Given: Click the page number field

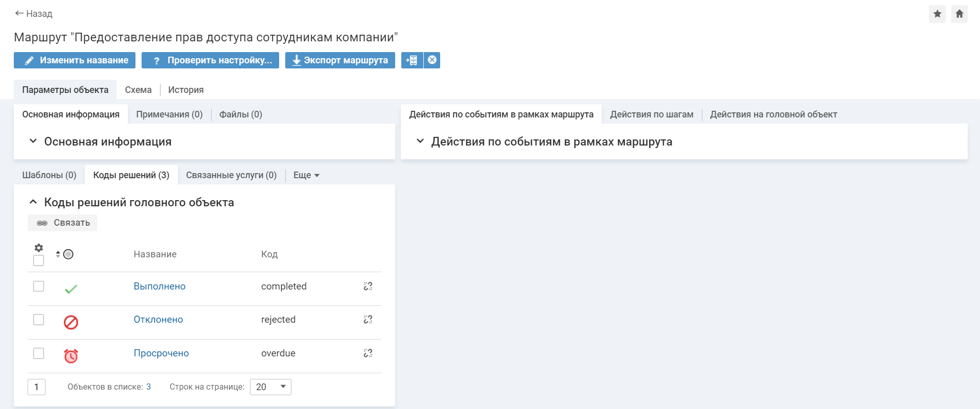Looking at the screenshot, I should (x=36, y=387).
